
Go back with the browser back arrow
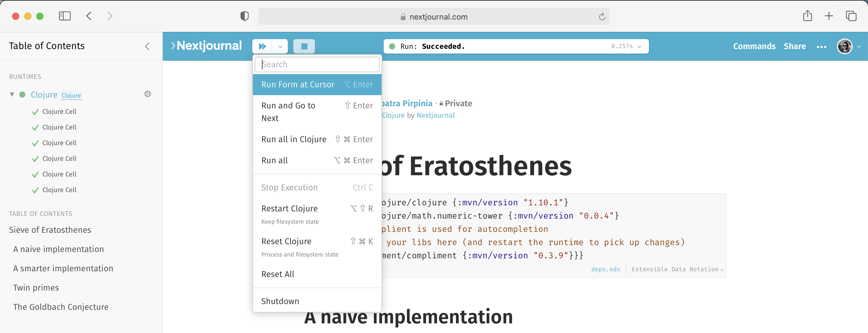coord(89,16)
